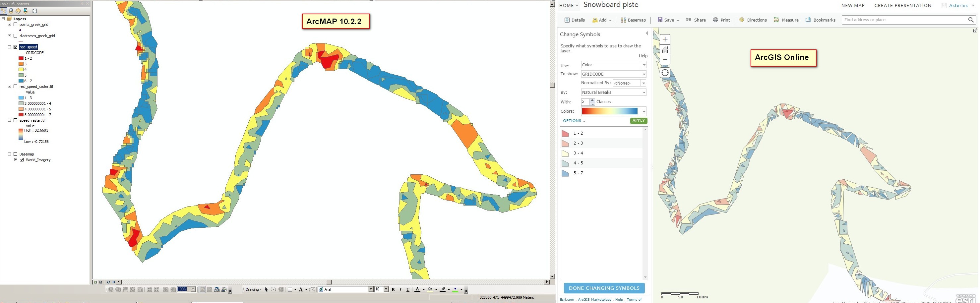Click List By Selection icon in ArcMap
The image size is (980, 303).
(x=26, y=11)
